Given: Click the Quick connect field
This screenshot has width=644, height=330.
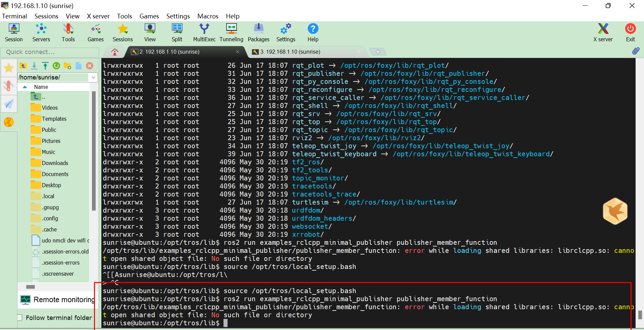Looking at the screenshot, I should click(x=50, y=52).
